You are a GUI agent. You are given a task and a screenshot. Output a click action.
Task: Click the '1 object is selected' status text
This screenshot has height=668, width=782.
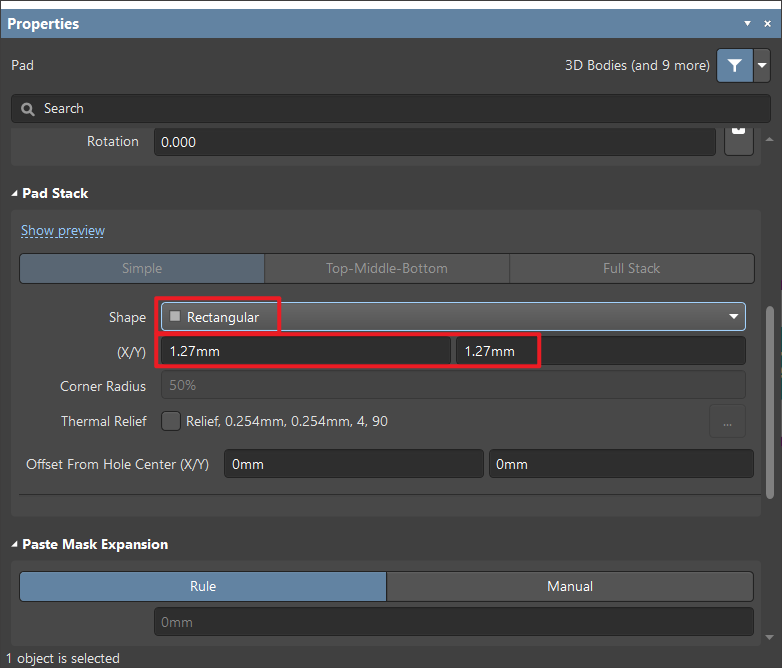tap(63, 659)
